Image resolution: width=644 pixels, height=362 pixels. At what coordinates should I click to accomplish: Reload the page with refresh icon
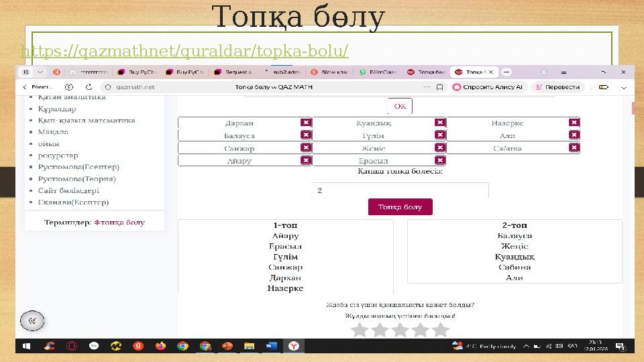(89, 87)
